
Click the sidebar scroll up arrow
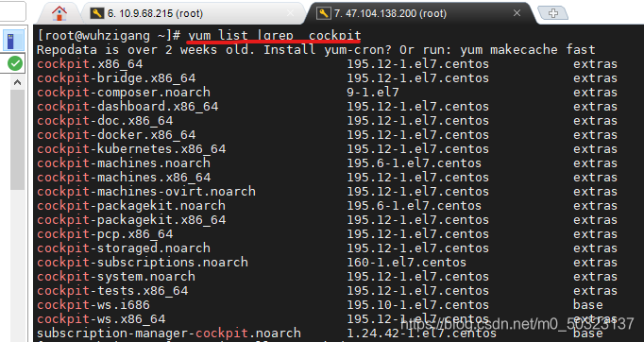[x=17, y=82]
